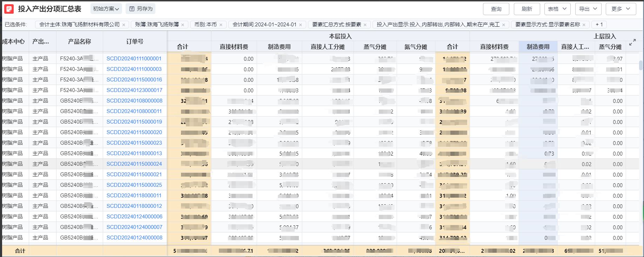The width and height of the screenshot is (644, 257).
Task: Remove the 币别:本币 filter tag
Action: tap(221, 25)
